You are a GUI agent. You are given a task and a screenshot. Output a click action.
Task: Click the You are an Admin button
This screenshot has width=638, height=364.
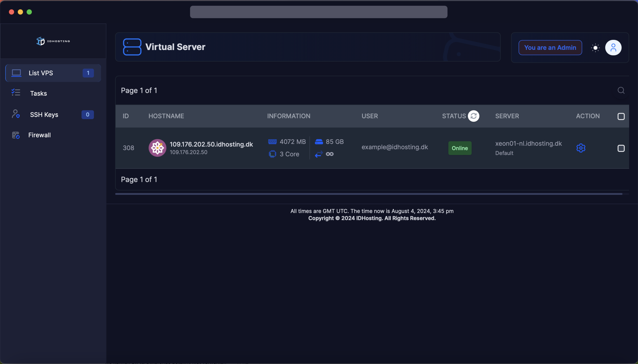pos(550,48)
